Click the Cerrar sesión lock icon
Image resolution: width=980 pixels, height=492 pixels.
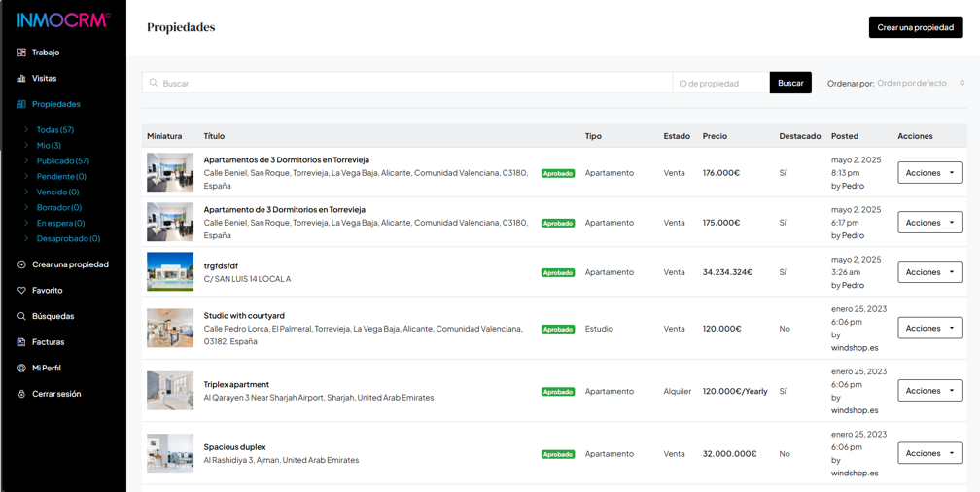pyautogui.click(x=21, y=394)
